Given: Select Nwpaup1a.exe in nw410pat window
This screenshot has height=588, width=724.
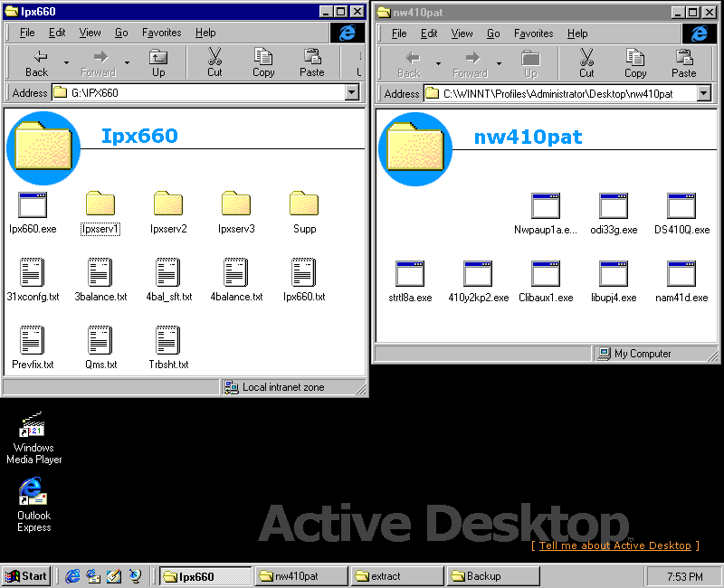Looking at the screenshot, I should (546, 214).
